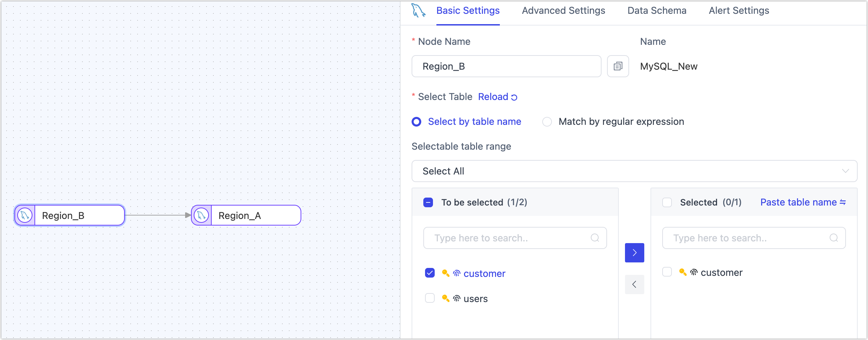Viewport: 868px width, 340px height.
Task: Move tables right with the arrow button
Action: [634, 253]
